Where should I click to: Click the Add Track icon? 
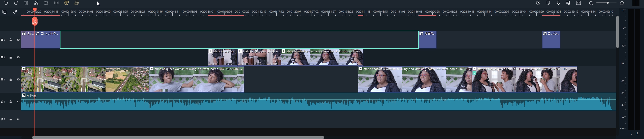[x=4, y=12]
